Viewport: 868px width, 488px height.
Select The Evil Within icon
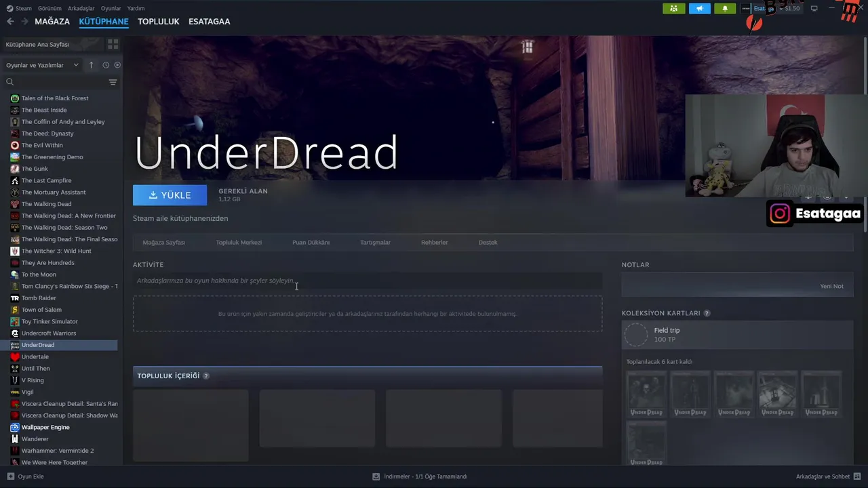pyautogui.click(x=15, y=145)
